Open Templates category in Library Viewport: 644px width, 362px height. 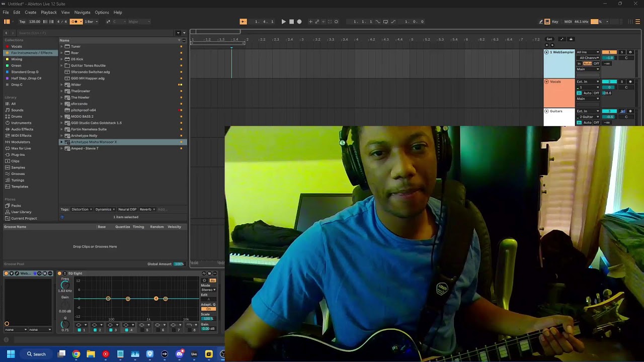tap(20, 187)
